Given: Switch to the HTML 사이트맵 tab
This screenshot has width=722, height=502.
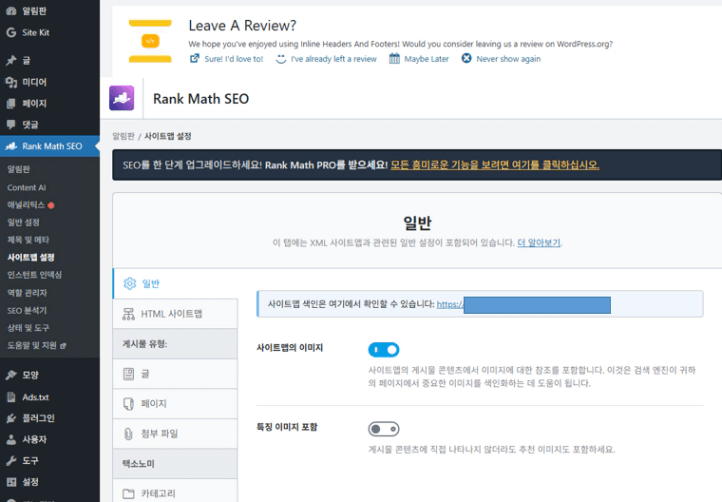Looking at the screenshot, I should (175, 314).
